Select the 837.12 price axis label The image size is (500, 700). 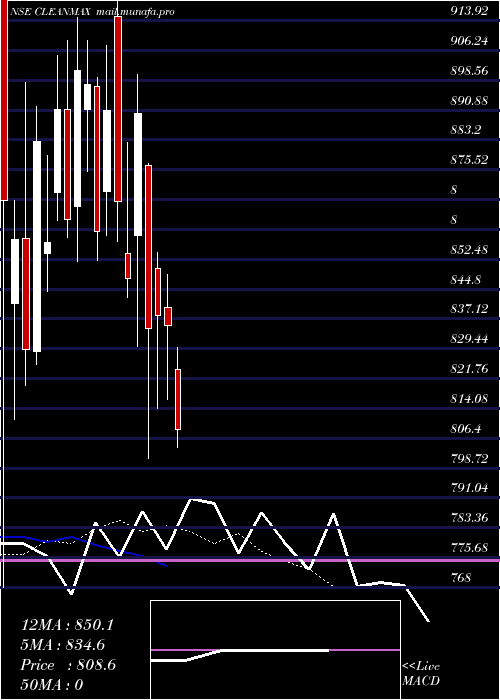(469, 309)
